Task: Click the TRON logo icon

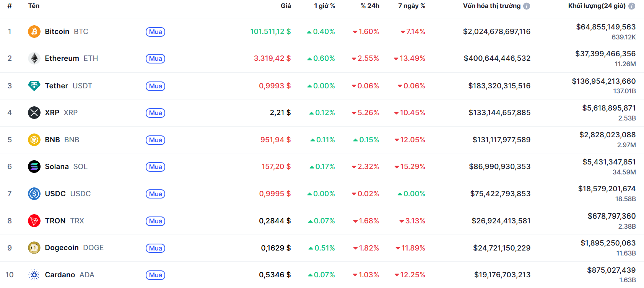Action: click(x=34, y=221)
